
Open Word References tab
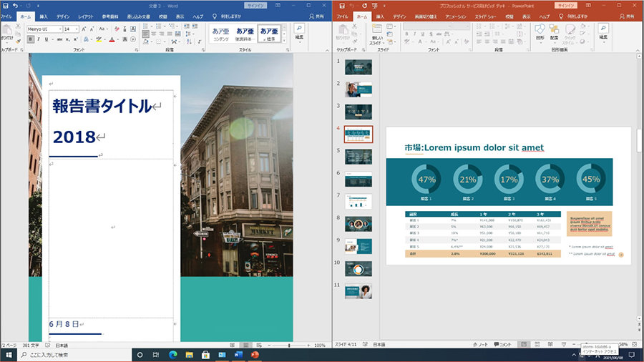[109, 16]
